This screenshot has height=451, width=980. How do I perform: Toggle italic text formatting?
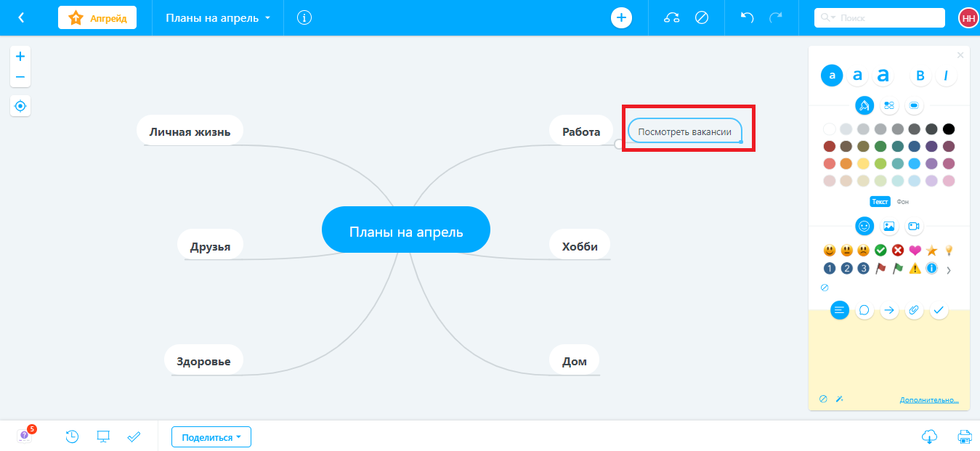click(x=946, y=76)
